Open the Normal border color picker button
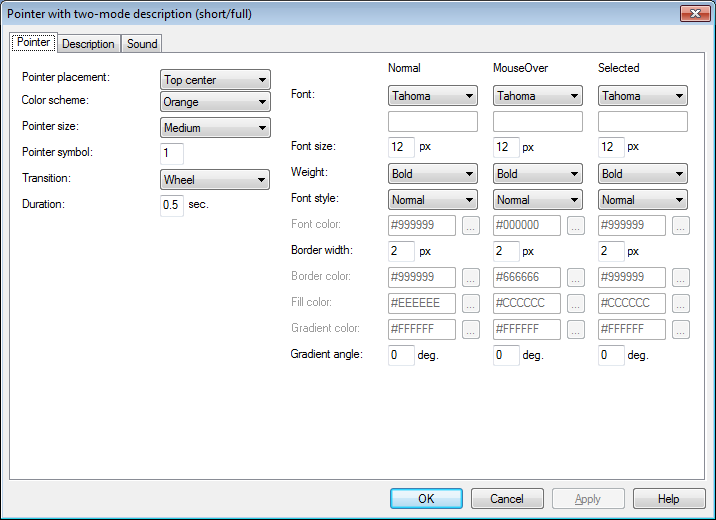Screen dimensions: 716x520 pyautogui.click(x=471, y=278)
